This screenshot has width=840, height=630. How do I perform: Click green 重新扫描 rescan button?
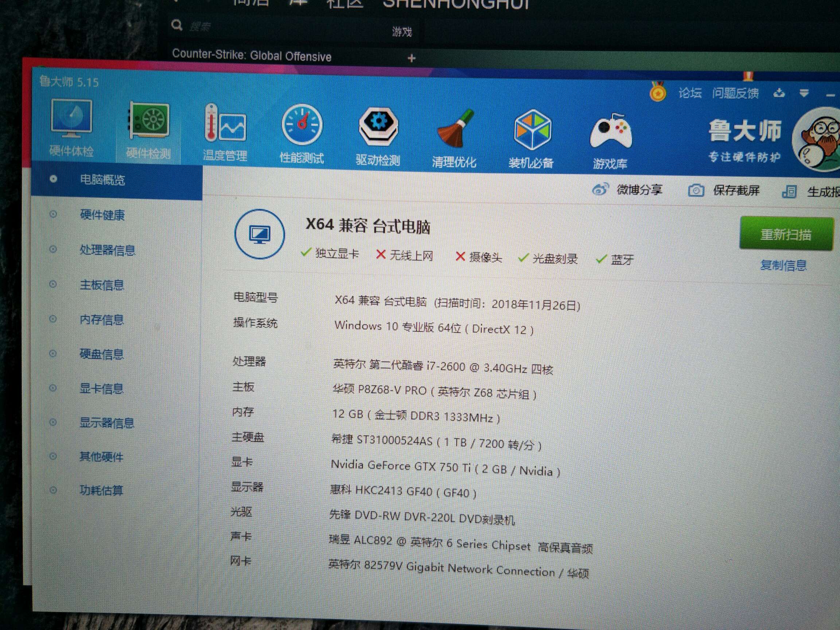(786, 234)
